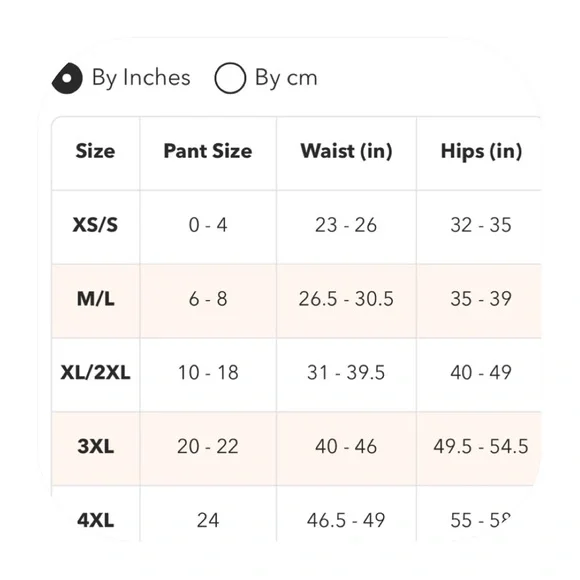Select the By cm radio button
Viewport: 580px width, 580px height.
click(230, 78)
